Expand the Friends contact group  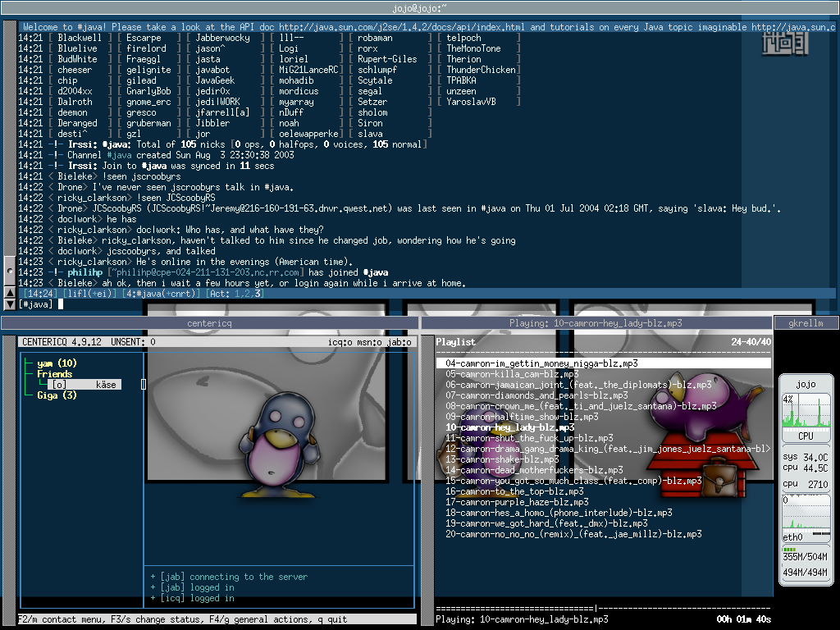54,374
